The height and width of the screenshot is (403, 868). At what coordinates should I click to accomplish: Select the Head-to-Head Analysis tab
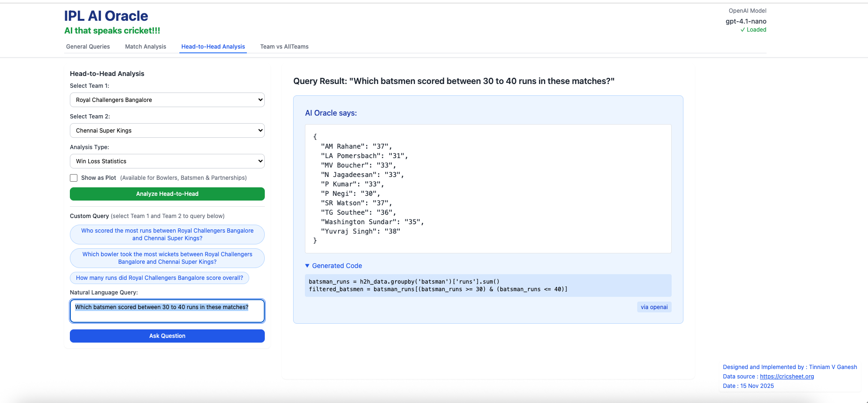[213, 47]
